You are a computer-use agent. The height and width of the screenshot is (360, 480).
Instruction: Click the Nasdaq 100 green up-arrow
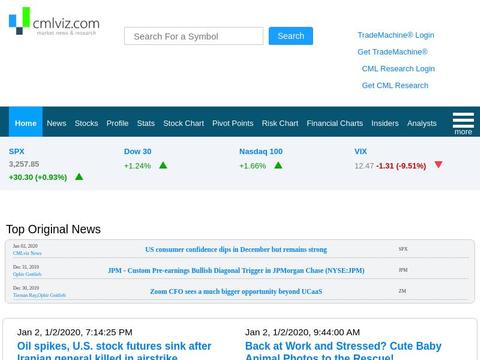pos(278,165)
